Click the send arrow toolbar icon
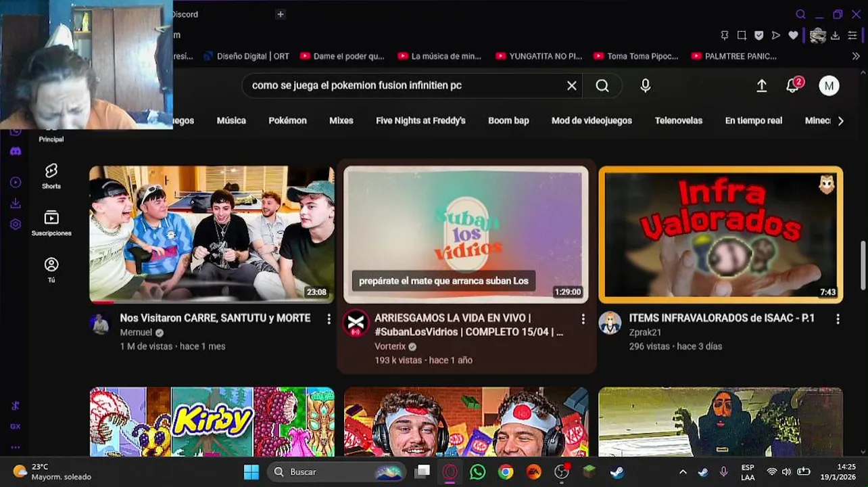 pos(776,35)
